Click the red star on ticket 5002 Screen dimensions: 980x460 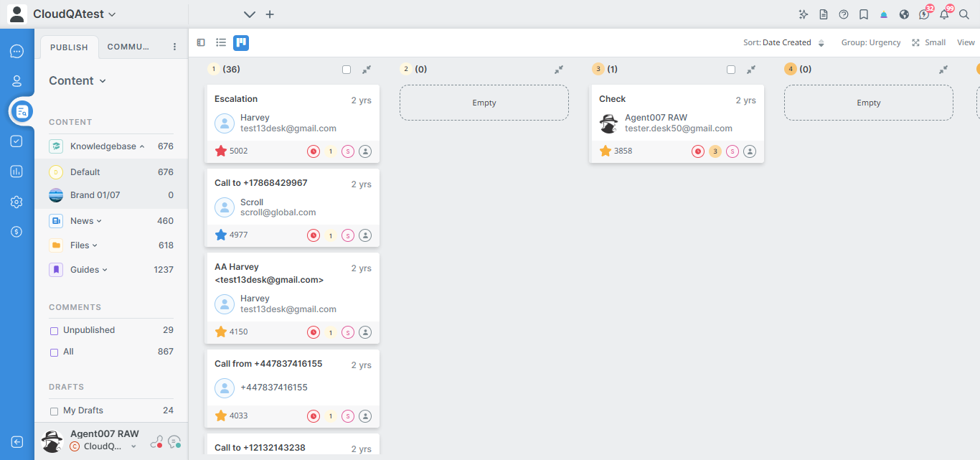coord(221,151)
